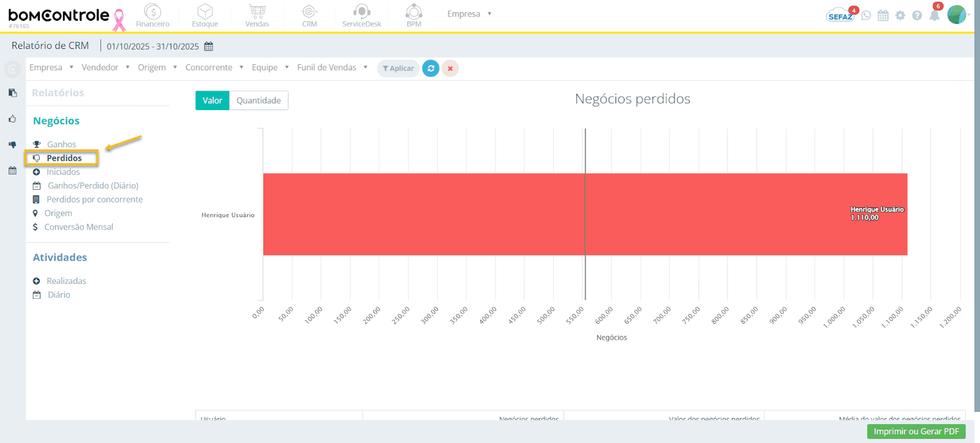Open the notification bell icon
The width and height of the screenshot is (980, 443).
[934, 16]
